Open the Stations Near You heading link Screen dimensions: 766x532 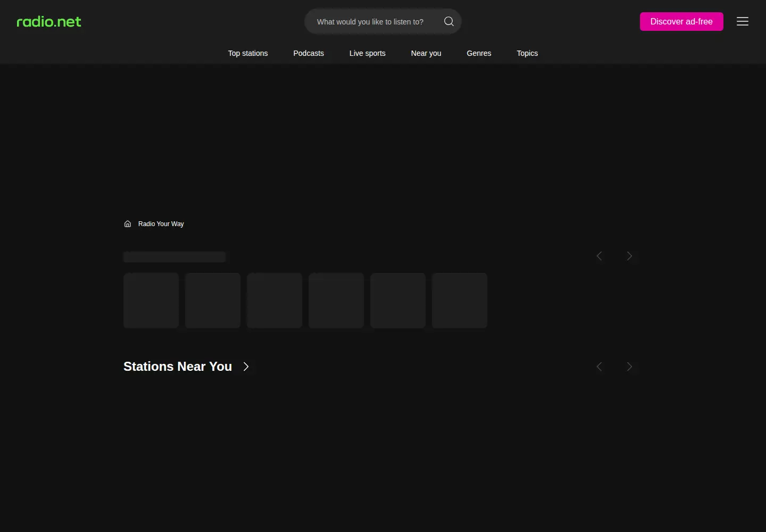click(187, 367)
